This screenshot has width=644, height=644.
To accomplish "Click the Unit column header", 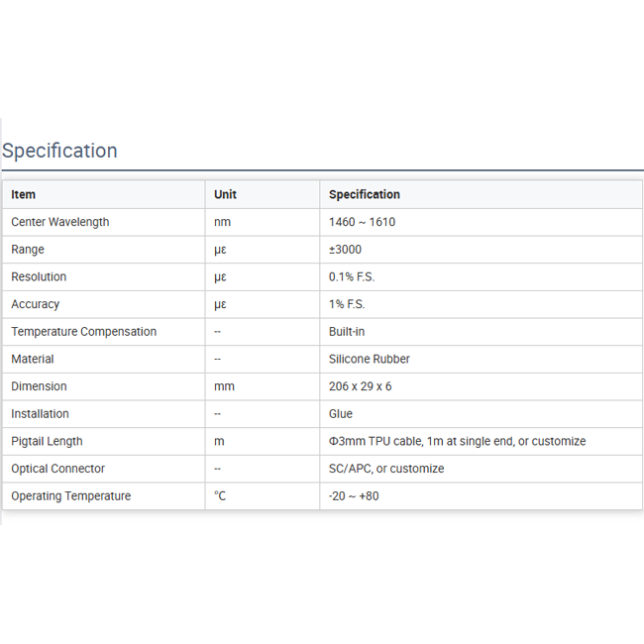I will click(x=225, y=194).
